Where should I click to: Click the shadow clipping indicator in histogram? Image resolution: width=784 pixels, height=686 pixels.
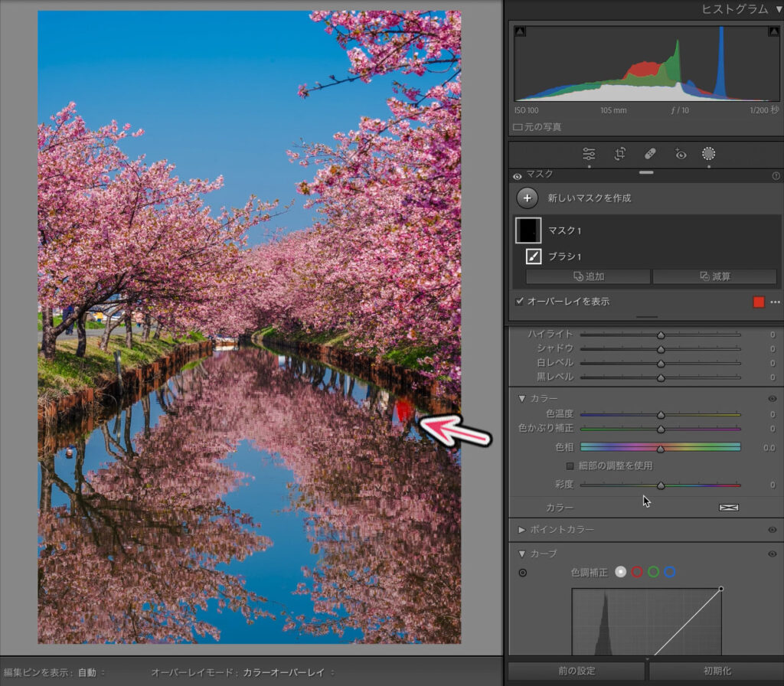[521, 31]
